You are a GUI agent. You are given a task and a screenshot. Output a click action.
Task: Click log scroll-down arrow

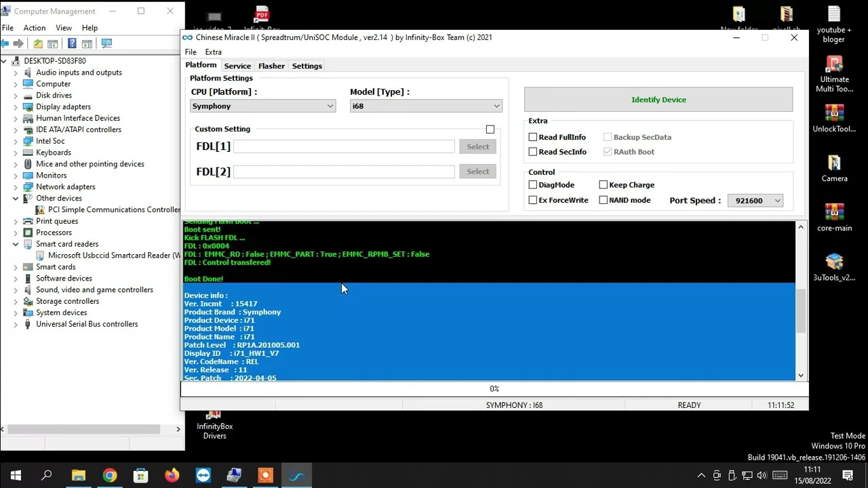click(x=801, y=375)
